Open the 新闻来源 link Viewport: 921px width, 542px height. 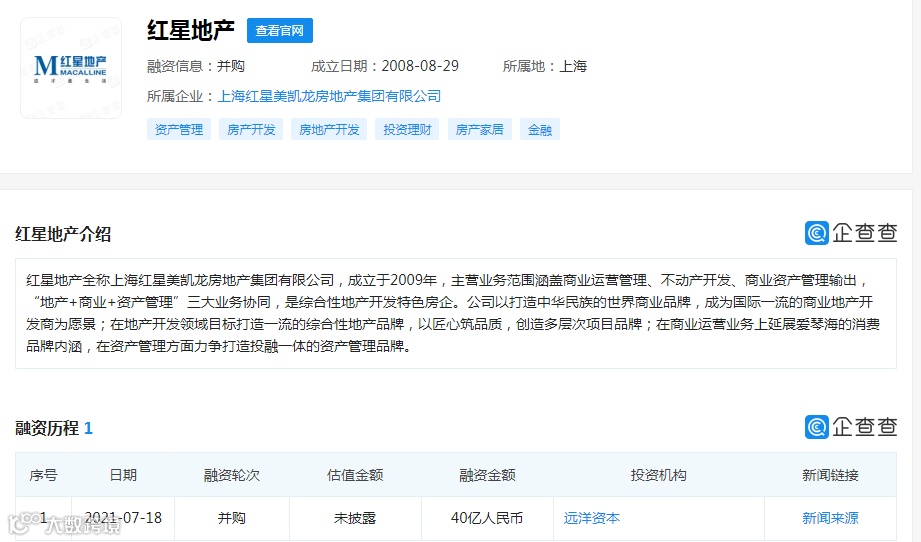click(x=830, y=518)
